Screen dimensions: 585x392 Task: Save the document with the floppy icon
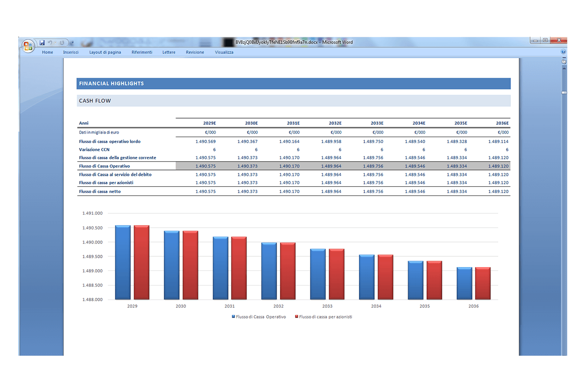[42, 43]
